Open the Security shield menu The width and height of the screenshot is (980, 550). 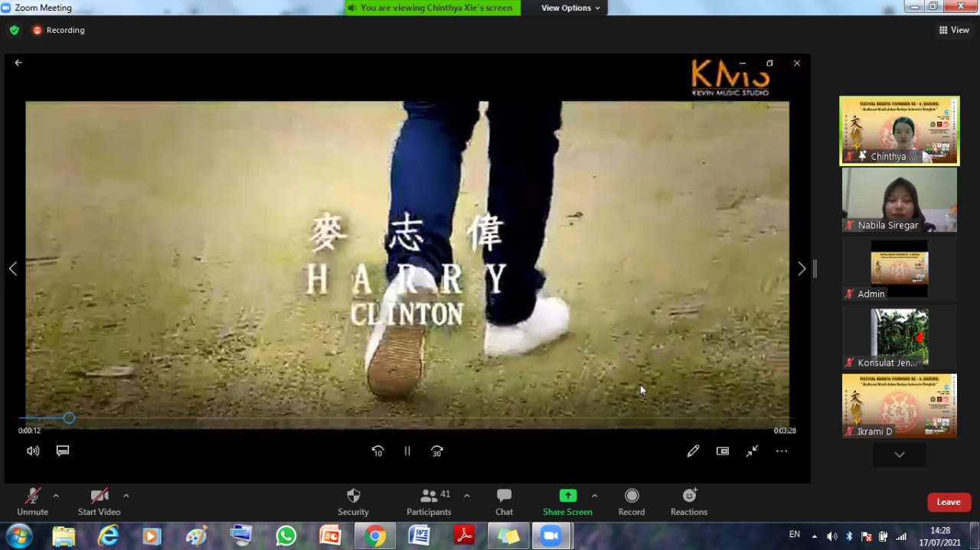coord(353,502)
